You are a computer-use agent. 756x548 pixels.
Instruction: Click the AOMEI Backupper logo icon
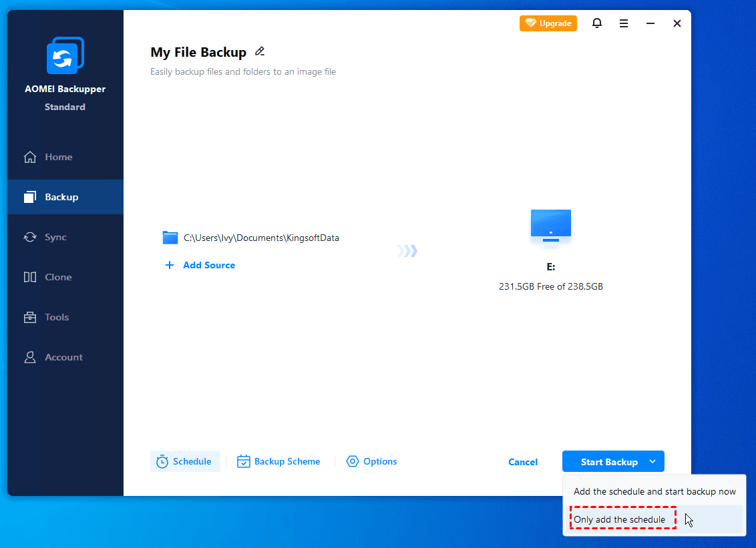[65, 55]
